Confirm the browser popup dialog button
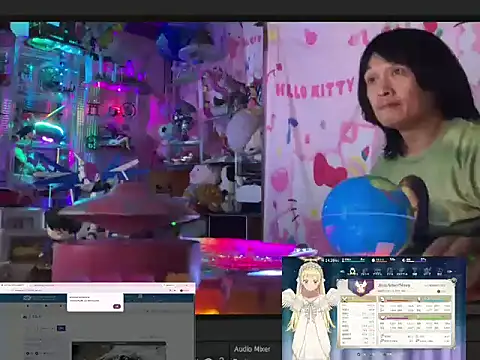The height and width of the screenshot is (360, 480). tap(117, 306)
